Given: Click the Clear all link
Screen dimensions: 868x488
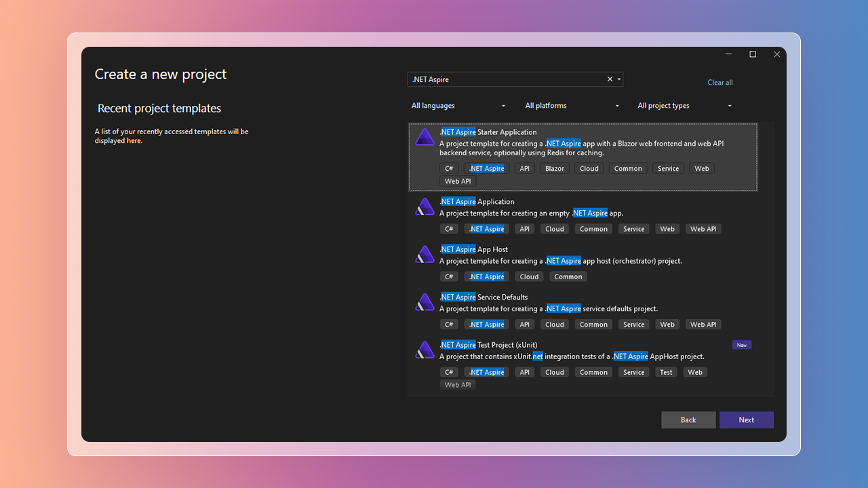Looking at the screenshot, I should tap(719, 83).
